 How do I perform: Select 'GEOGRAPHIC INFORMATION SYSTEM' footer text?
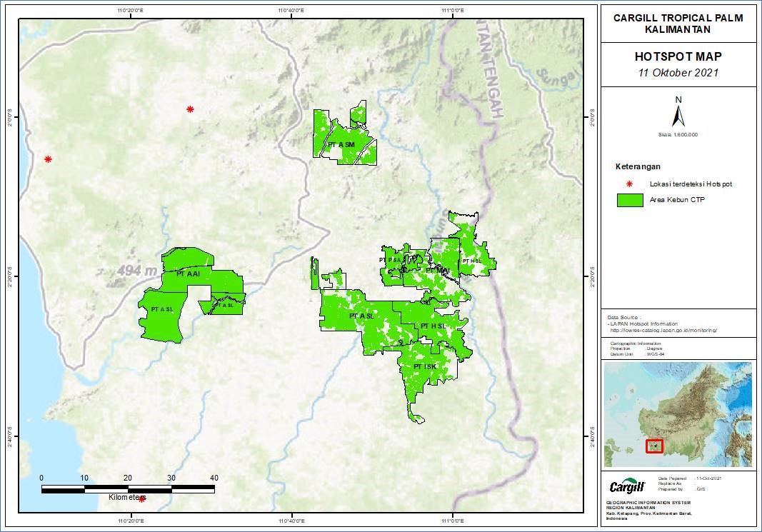pyautogui.click(x=648, y=502)
